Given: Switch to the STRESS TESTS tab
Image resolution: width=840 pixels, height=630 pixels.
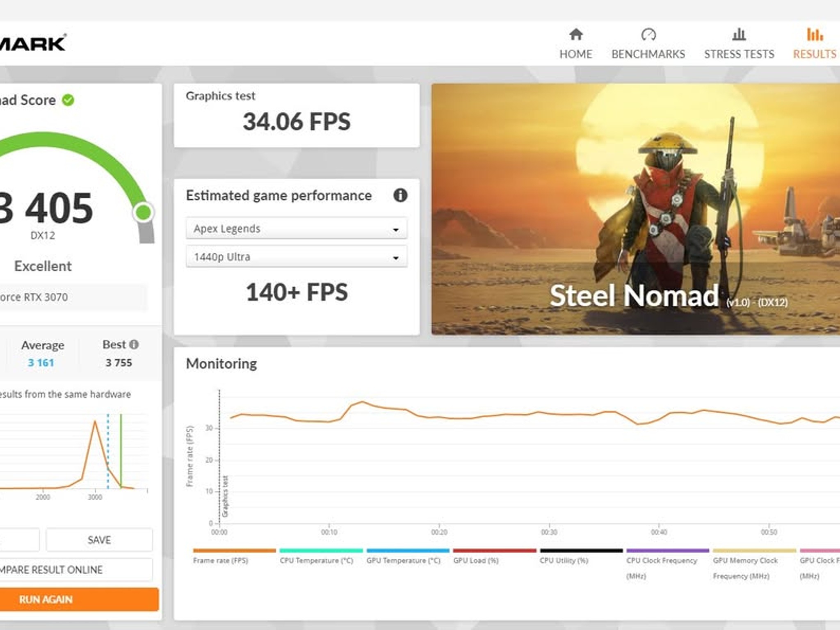Looking at the screenshot, I should pyautogui.click(x=739, y=54).
